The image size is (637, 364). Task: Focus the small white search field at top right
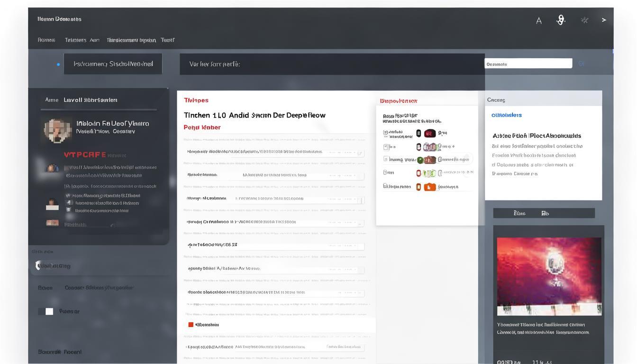click(528, 64)
